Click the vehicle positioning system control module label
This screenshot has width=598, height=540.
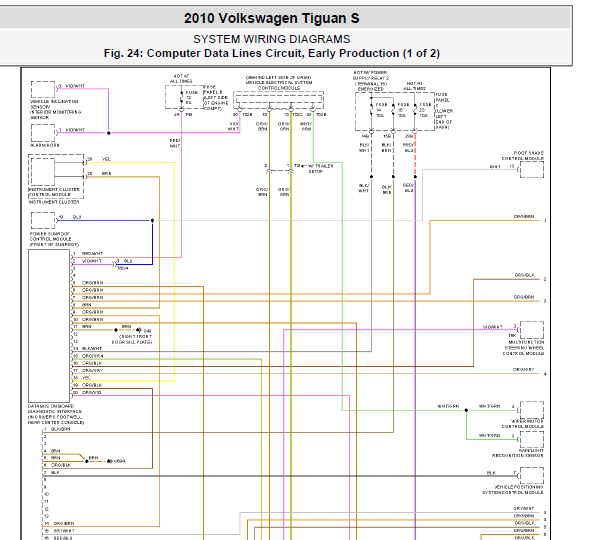pos(513,490)
